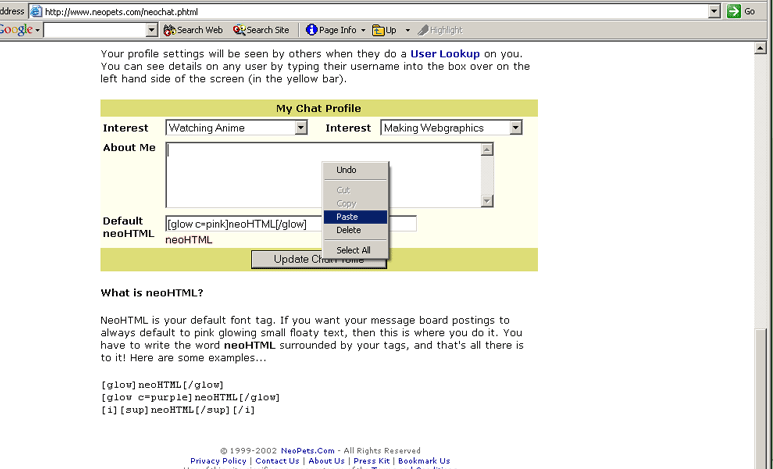Click the Update Chat Profile button
The height and width of the screenshot is (469, 773).
[x=318, y=259]
